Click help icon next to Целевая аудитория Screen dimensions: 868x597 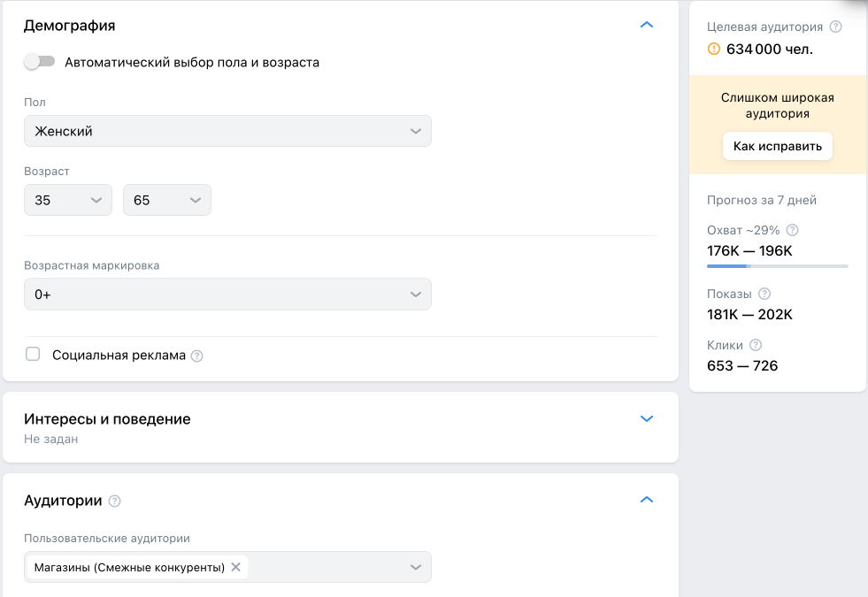pyautogui.click(x=836, y=27)
